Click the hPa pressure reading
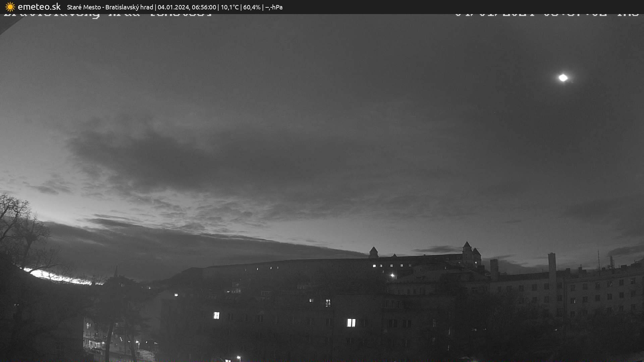Screen dimensions: 644x362 click(x=274, y=7)
